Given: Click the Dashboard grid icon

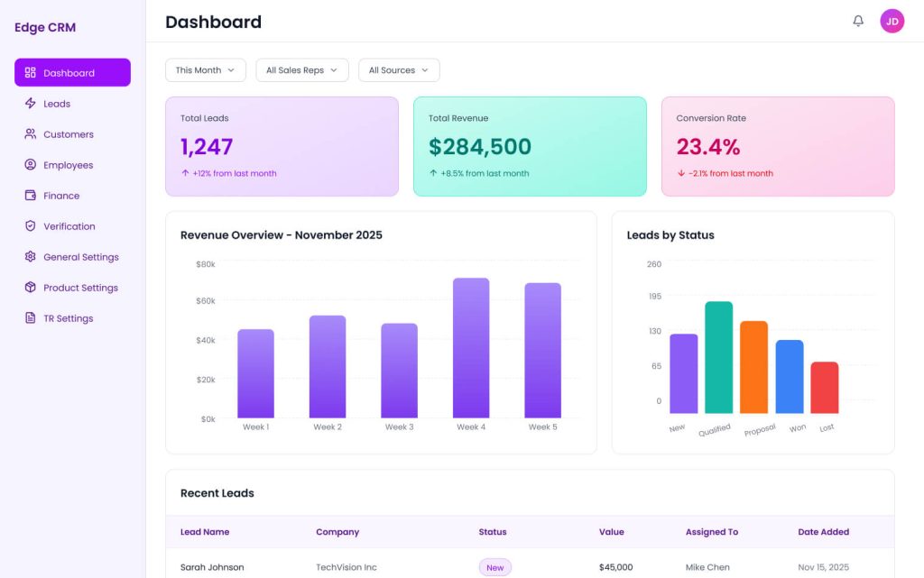Looking at the screenshot, I should coord(29,72).
